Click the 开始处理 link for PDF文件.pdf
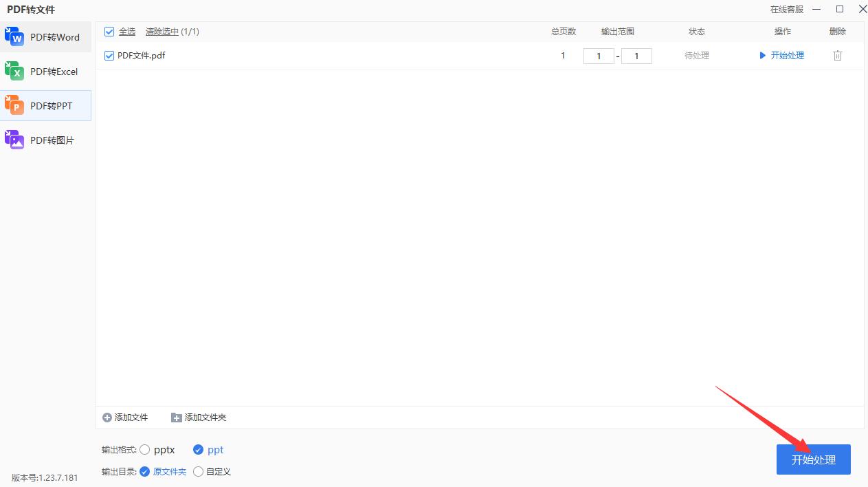 [788, 56]
